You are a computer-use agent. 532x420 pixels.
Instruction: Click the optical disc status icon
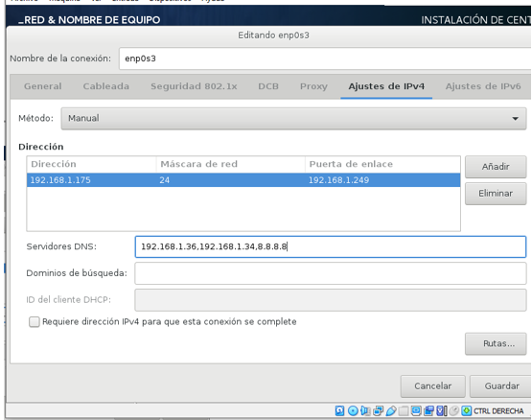click(x=353, y=410)
